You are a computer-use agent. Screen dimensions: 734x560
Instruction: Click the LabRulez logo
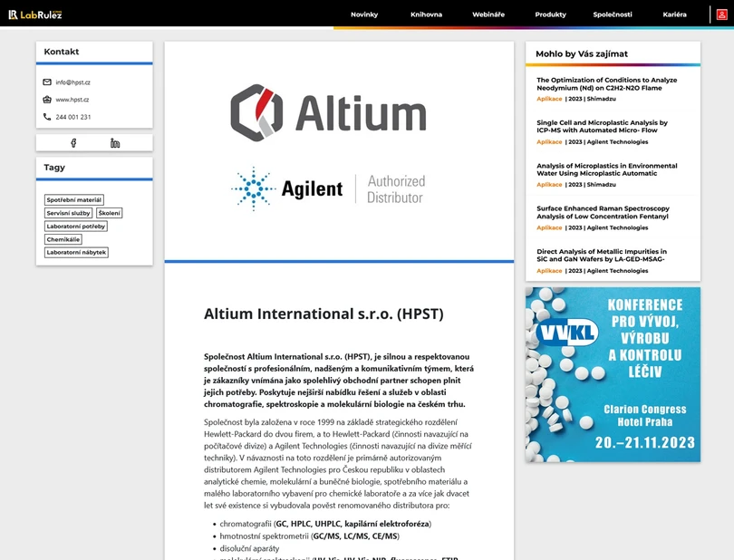36,14
